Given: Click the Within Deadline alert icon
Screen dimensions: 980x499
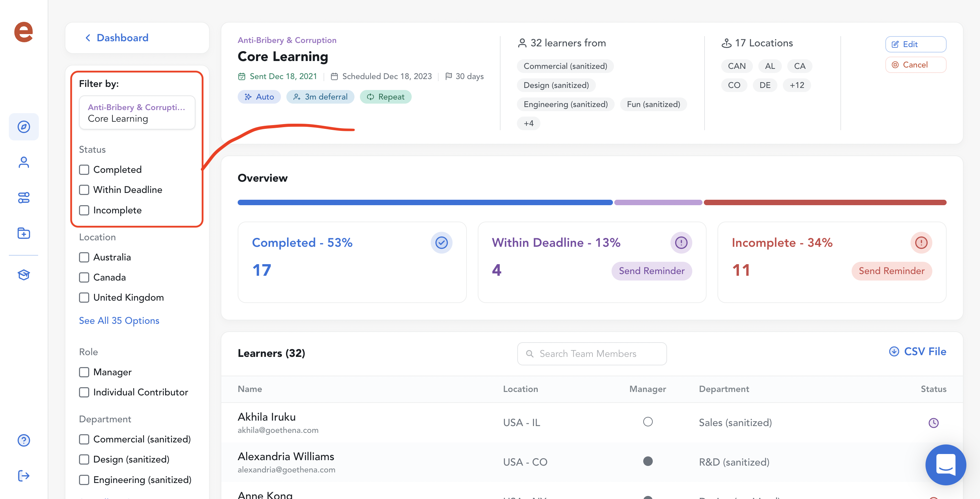Looking at the screenshot, I should [x=681, y=243].
